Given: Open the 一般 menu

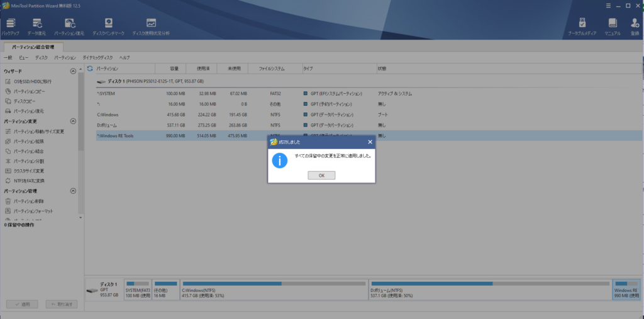Looking at the screenshot, I should (x=8, y=57).
